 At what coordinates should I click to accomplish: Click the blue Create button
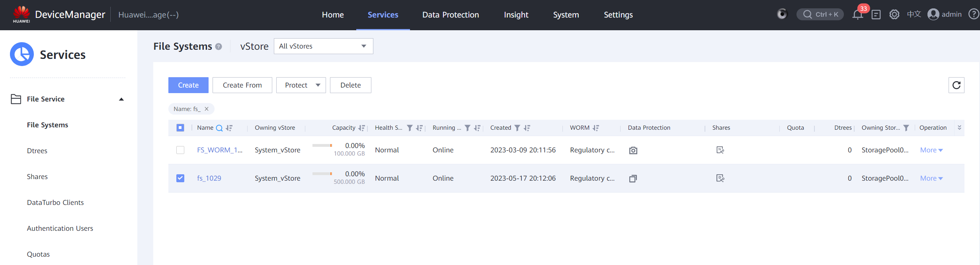[x=188, y=85]
